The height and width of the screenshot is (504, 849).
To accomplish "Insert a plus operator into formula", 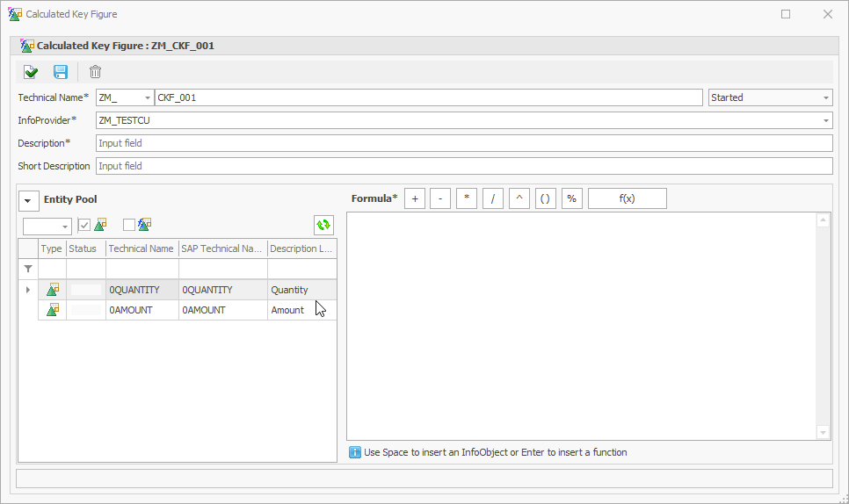I will pyautogui.click(x=414, y=198).
